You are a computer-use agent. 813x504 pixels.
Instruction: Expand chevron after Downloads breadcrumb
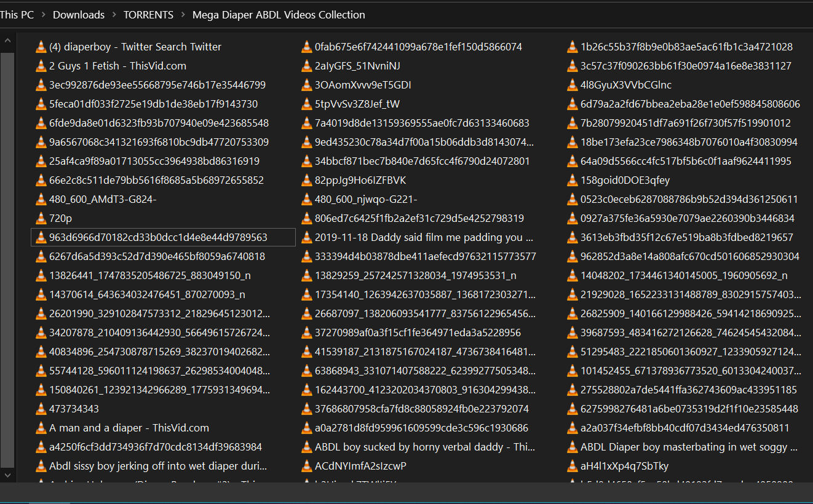pos(114,15)
